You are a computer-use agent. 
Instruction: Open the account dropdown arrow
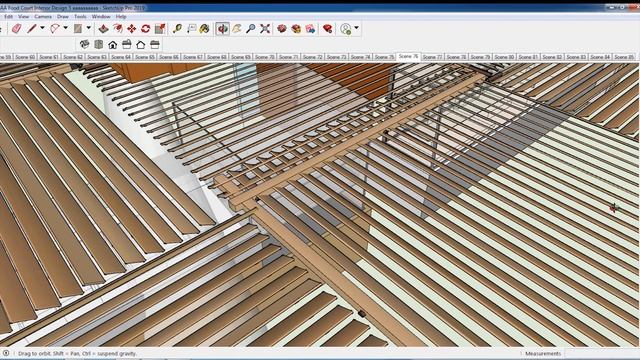[x=356, y=28]
